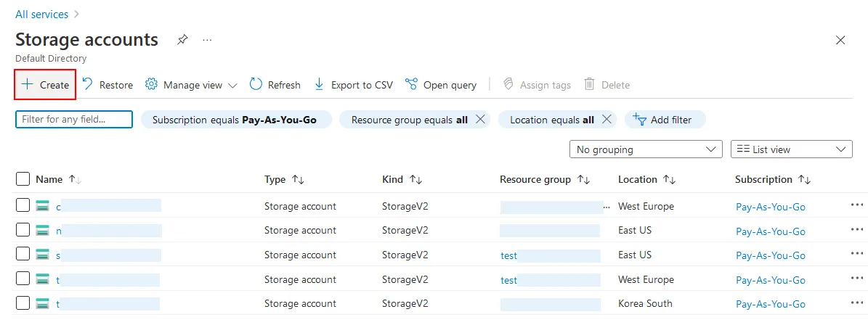Navigate to All services breadcrumb link

click(41, 15)
